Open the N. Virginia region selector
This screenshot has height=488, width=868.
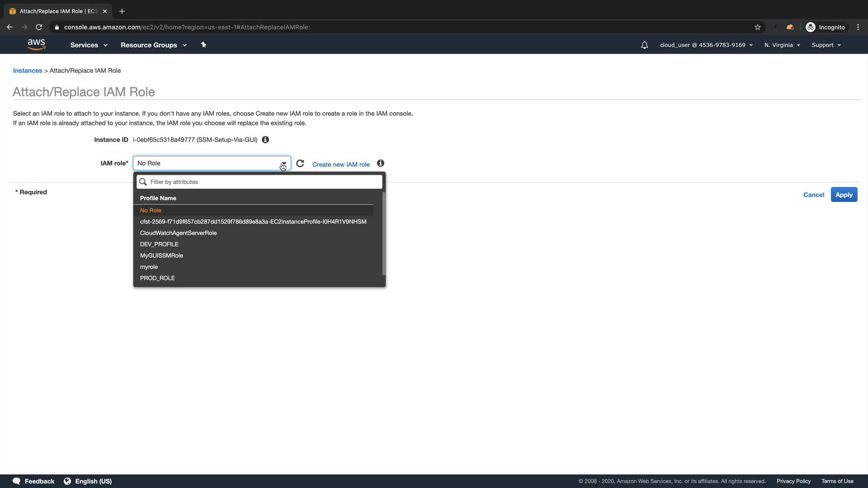click(782, 45)
